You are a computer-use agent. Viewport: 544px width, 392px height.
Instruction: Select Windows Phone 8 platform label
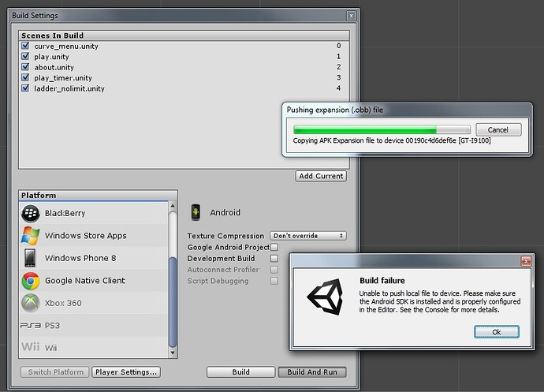(x=80, y=258)
